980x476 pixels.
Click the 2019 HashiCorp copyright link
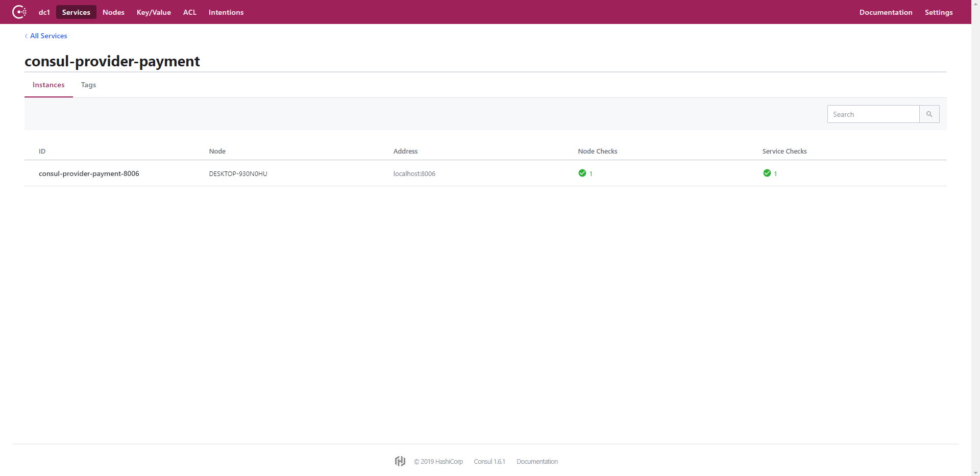pyautogui.click(x=438, y=461)
